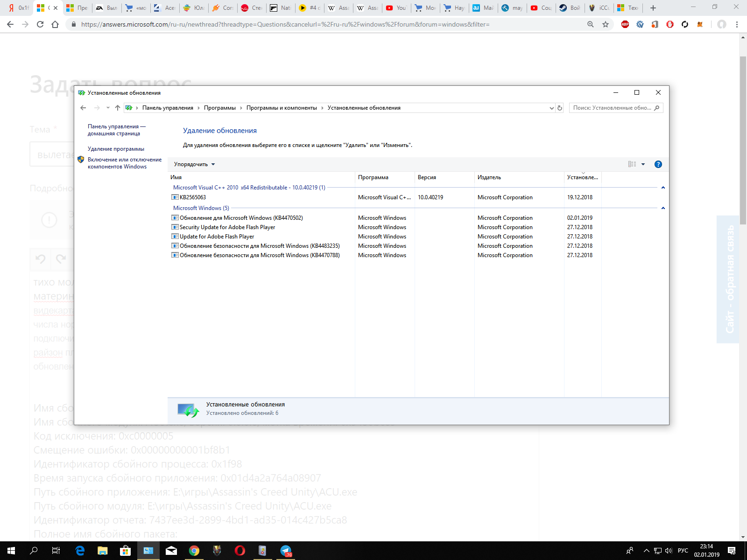This screenshot has width=747, height=560.
Task: Bookmark this page with the star icon
Action: (x=606, y=24)
